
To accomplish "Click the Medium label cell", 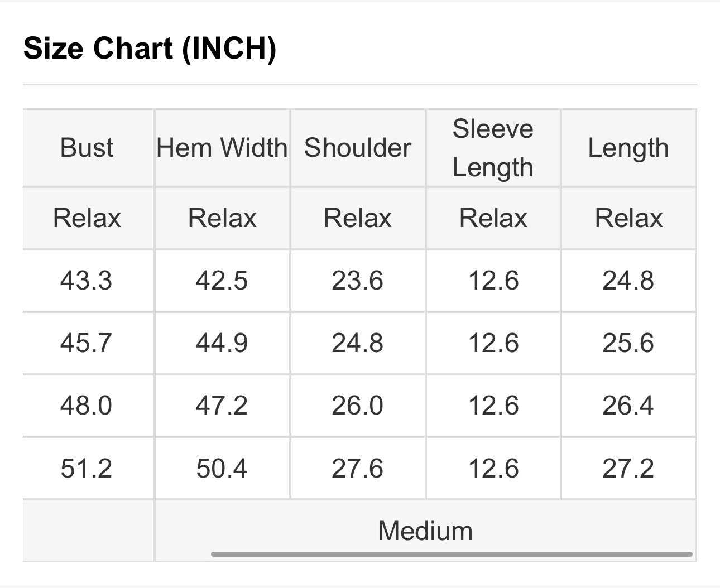I will (x=425, y=531).
